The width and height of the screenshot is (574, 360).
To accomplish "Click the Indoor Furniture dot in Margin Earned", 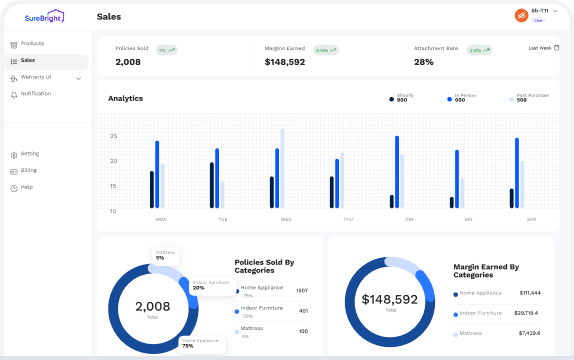I will (x=455, y=315).
